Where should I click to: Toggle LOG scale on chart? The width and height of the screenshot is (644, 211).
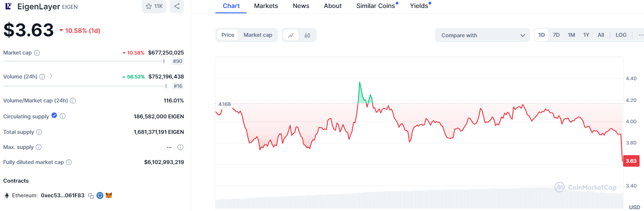coord(621,35)
